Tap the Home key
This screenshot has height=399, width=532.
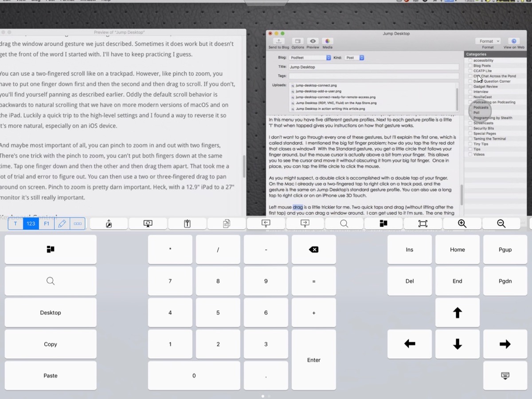click(458, 250)
